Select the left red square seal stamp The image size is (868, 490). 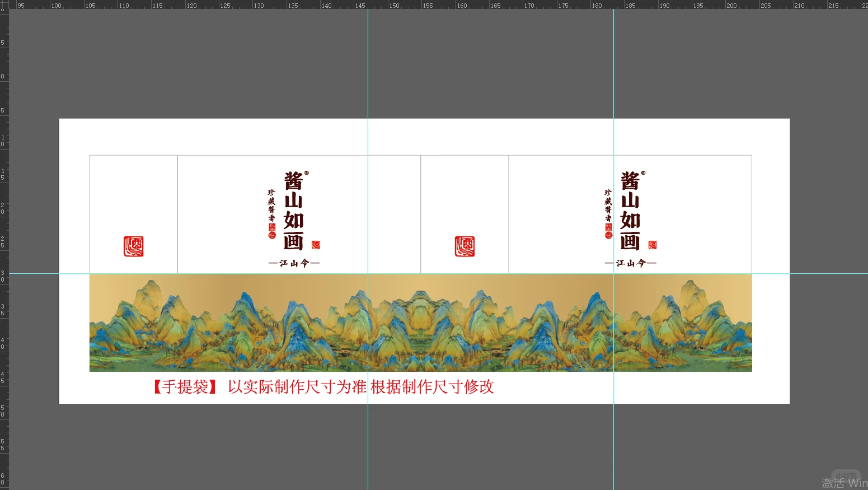click(134, 246)
